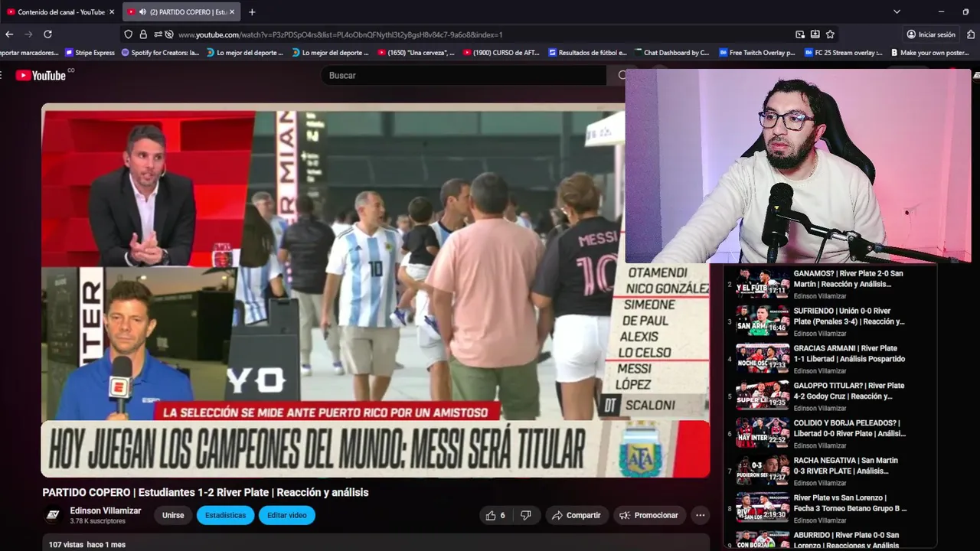Open 'Make your own poster' bookmark

click(929, 53)
